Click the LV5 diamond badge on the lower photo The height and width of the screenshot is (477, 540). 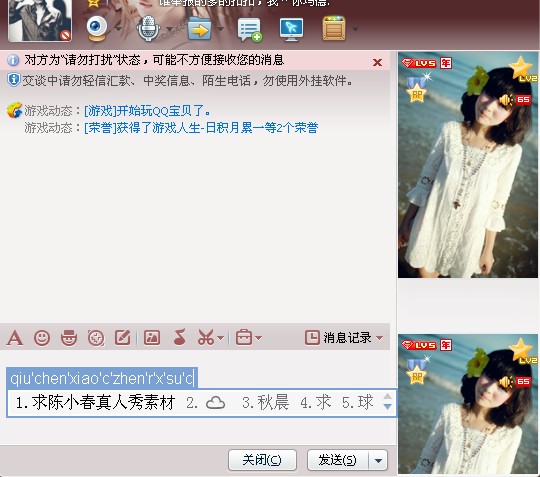click(419, 345)
